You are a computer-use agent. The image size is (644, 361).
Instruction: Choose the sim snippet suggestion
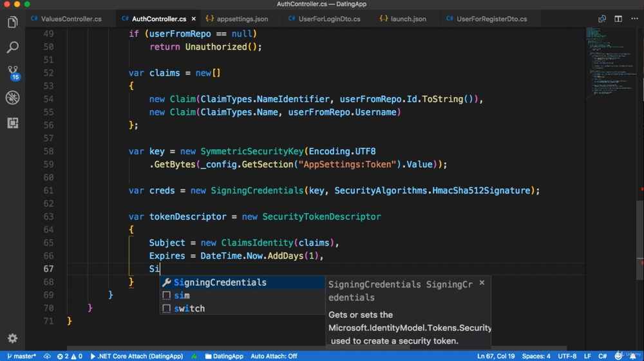(x=242, y=295)
